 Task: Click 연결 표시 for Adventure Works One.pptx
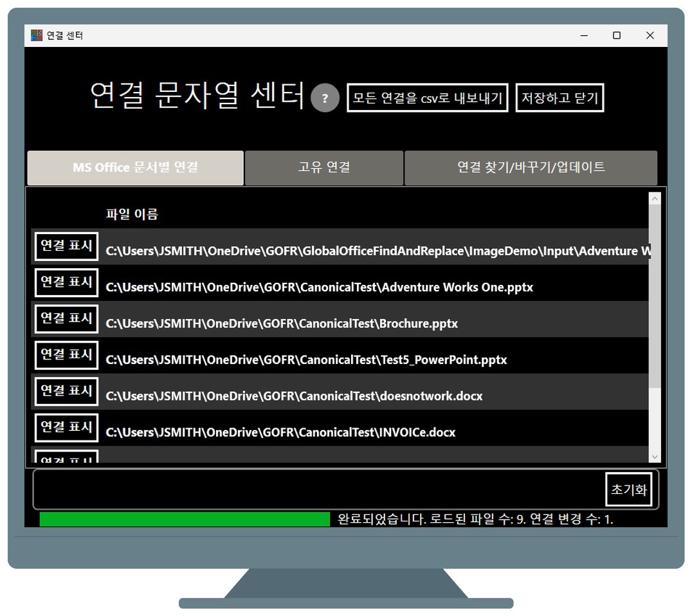tap(67, 282)
